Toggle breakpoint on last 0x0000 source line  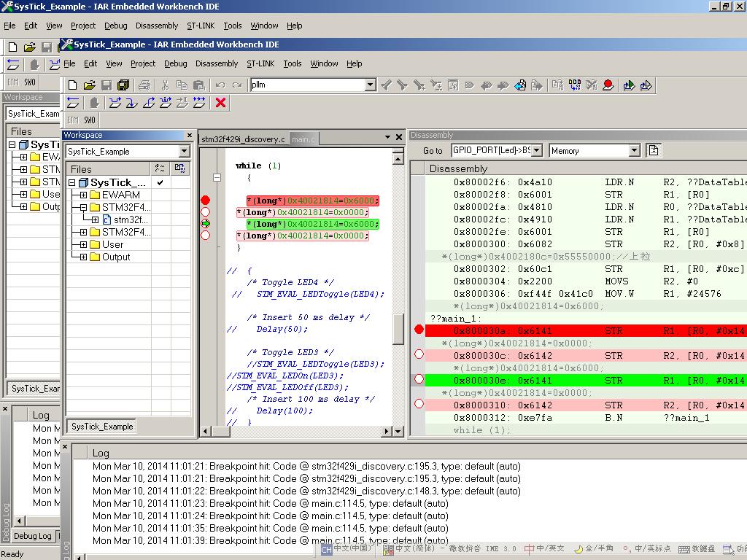point(205,236)
